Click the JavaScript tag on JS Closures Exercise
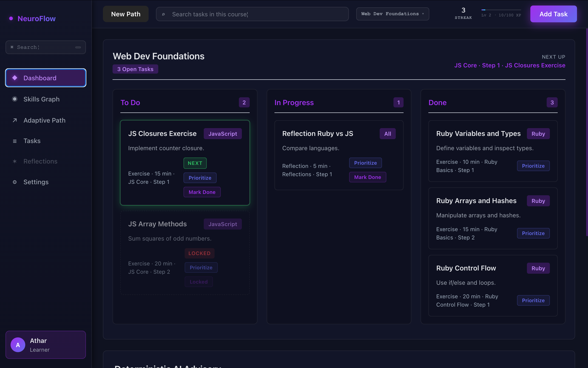 tap(223, 134)
